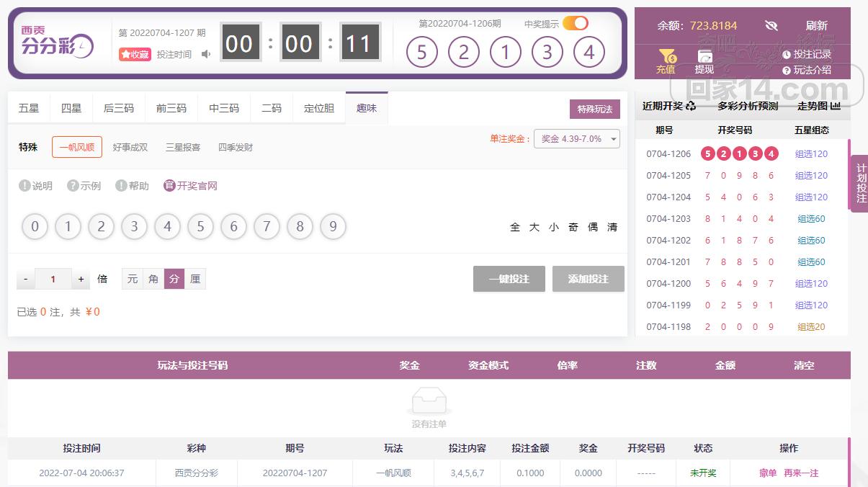This screenshot has height=487, width=868.
Task: Pick number ball 0
Action: pos(35,227)
